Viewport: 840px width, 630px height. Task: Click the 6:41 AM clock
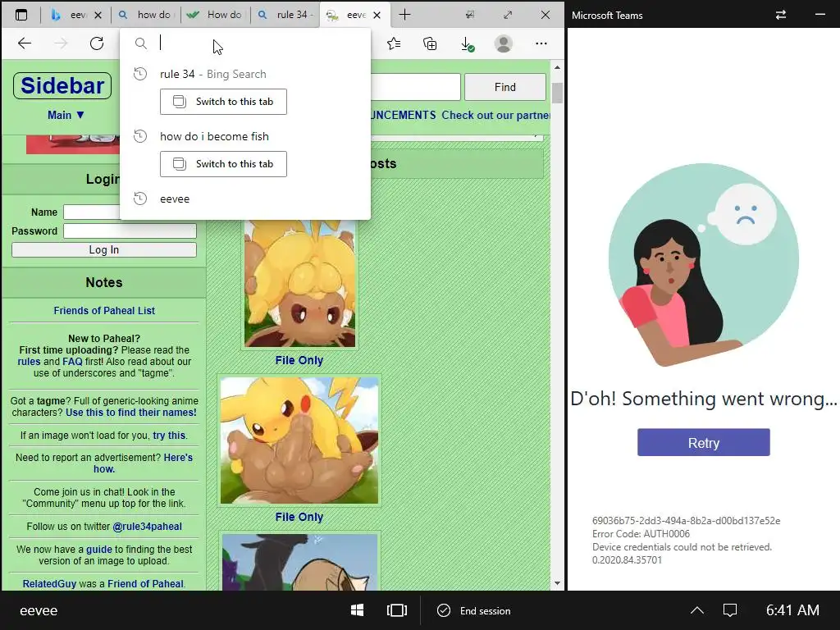792,610
